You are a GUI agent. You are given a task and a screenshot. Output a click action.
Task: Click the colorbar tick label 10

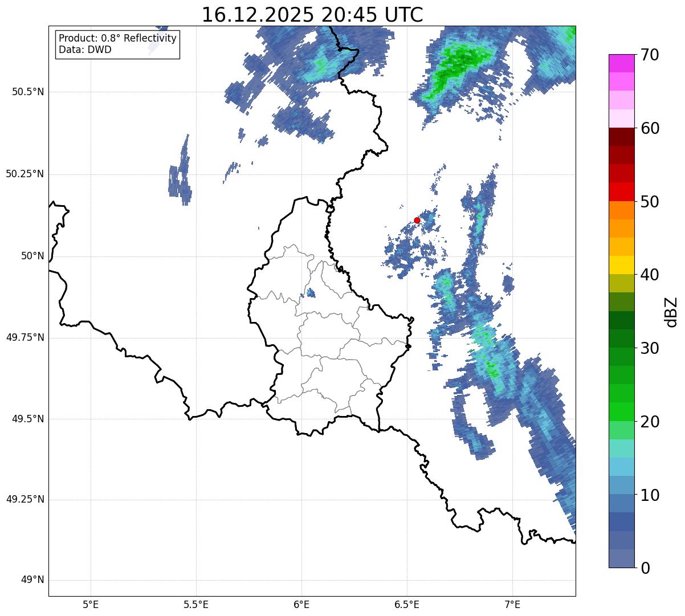[x=650, y=495]
